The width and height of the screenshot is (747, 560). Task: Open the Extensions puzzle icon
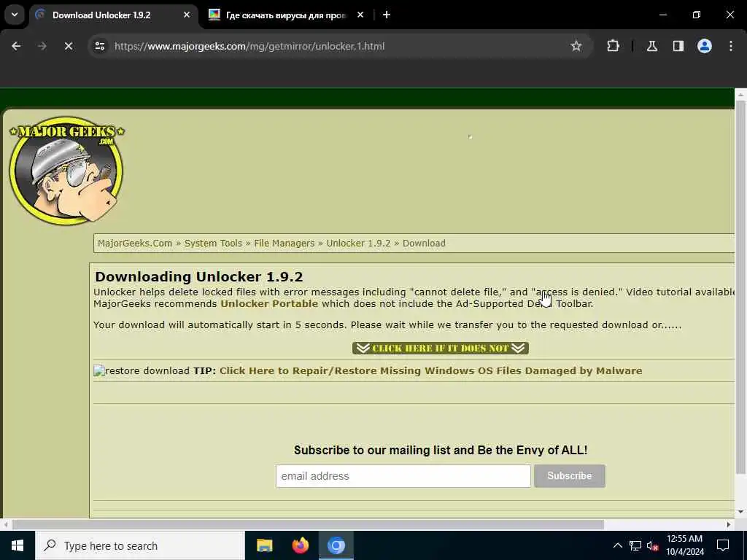[613, 46]
